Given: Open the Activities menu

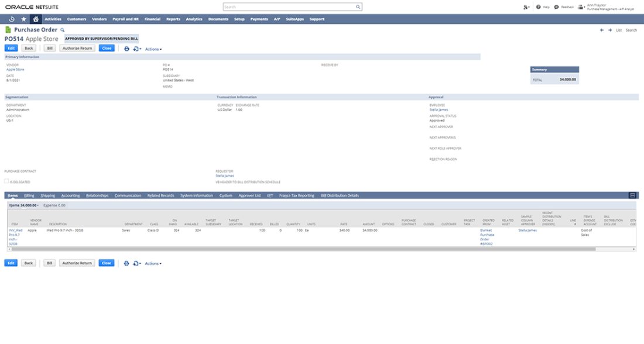Looking at the screenshot, I should tap(53, 19).
